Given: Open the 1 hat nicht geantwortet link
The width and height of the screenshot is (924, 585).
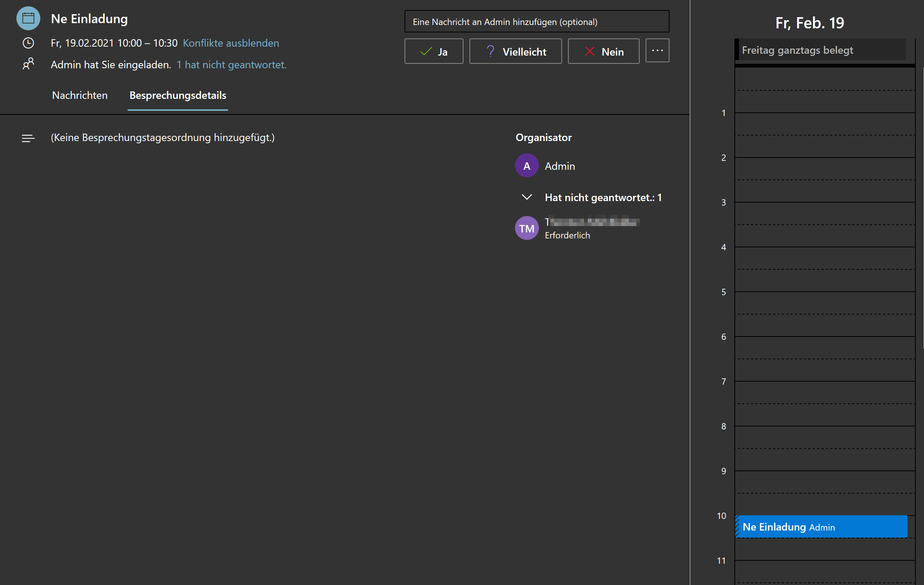Looking at the screenshot, I should click(231, 65).
